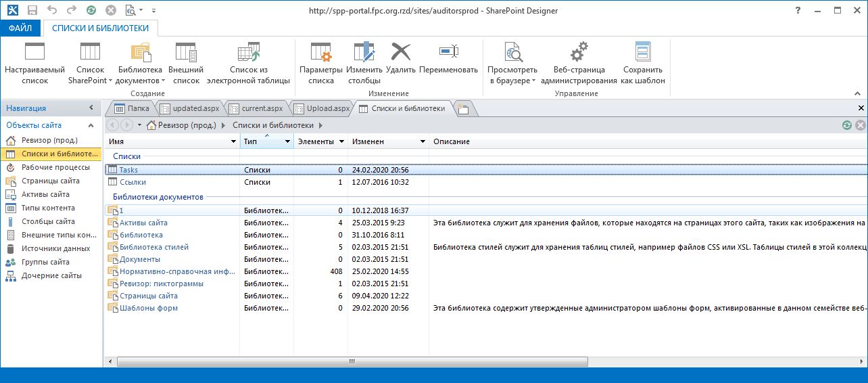Click the horizontal scrollbar at the bottom
Image resolution: width=868 pixels, height=383 pixels.
click(352, 362)
